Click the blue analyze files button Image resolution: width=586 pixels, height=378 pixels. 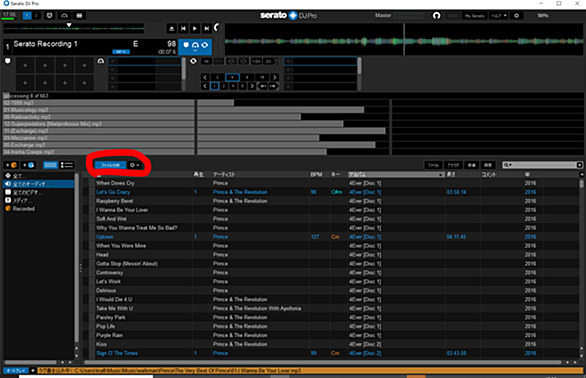[x=110, y=165]
